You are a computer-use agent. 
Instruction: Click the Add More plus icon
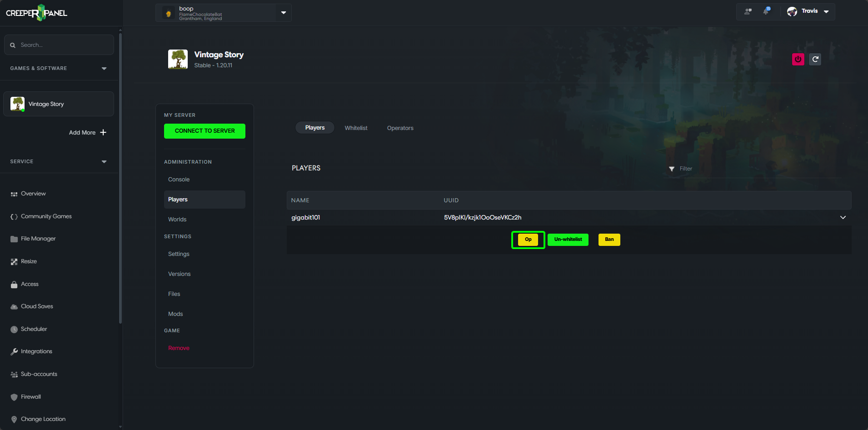(x=103, y=132)
